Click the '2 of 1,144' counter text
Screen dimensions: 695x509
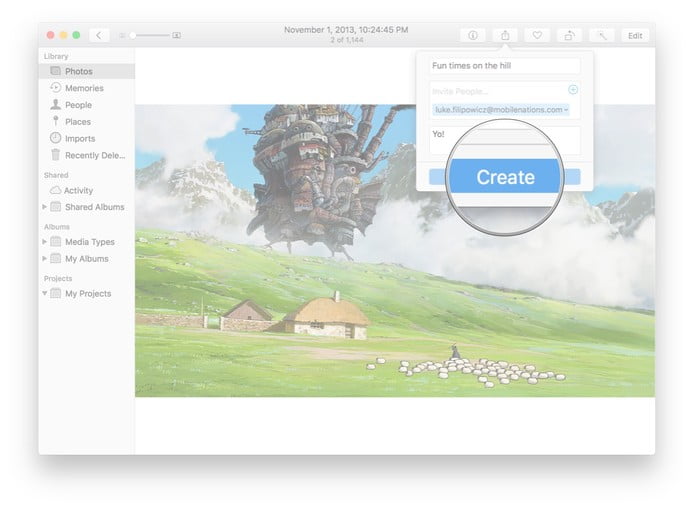[347, 40]
